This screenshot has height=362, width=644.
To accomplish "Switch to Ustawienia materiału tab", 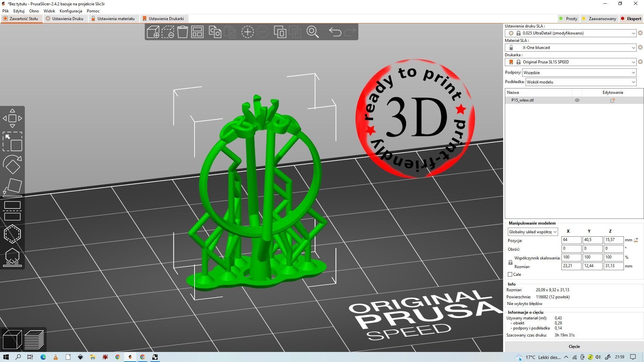I will pyautogui.click(x=113, y=19).
